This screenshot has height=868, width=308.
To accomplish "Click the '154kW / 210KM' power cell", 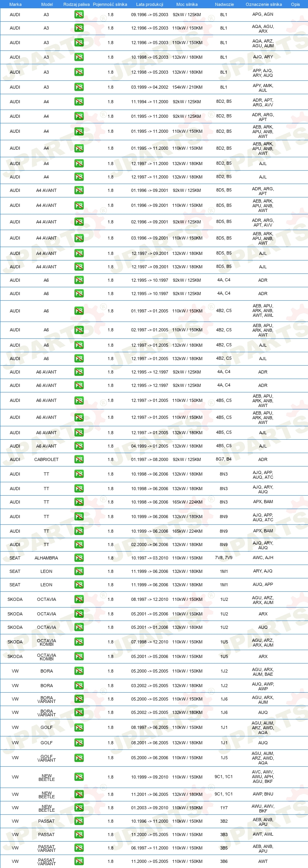I will click(x=187, y=87).
